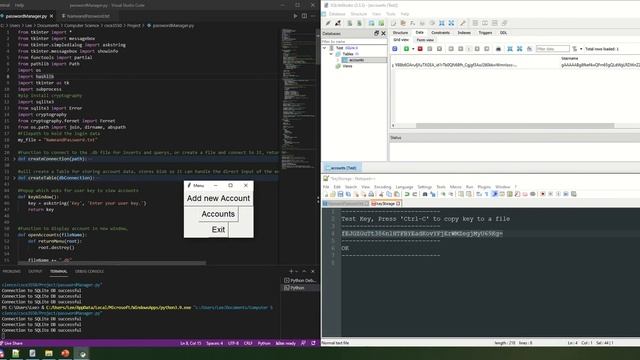Go to first data page in SQLiteStudio
The height and width of the screenshot is (360, 640).
tap(451, 49)
